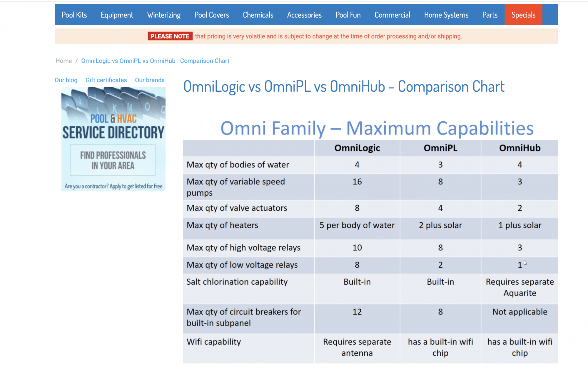Select 'Max qty of heaters' row label
Screen dimensions: 588x381
coord(222,225)
